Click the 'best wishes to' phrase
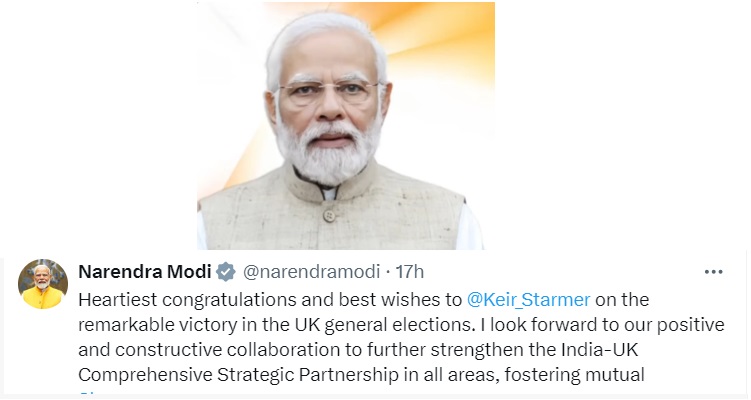Viewport: 751px width, 400px height. click(400, 300)
